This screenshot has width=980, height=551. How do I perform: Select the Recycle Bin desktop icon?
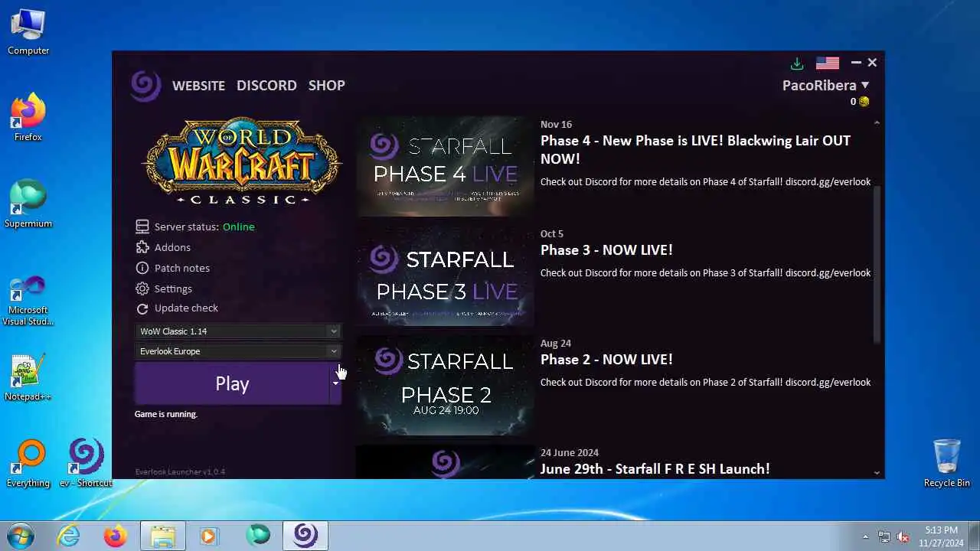tap(947, 464)
